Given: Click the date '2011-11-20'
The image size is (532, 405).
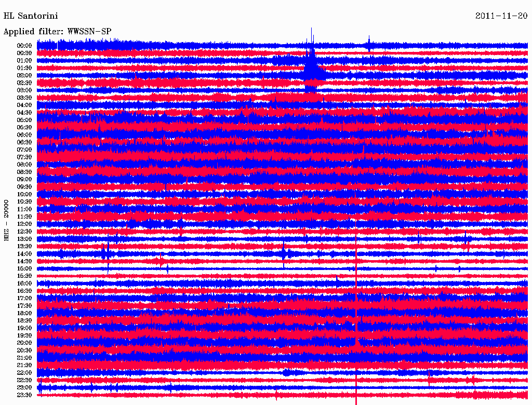Looking at the screenshot, I should [x=501, y=16].
